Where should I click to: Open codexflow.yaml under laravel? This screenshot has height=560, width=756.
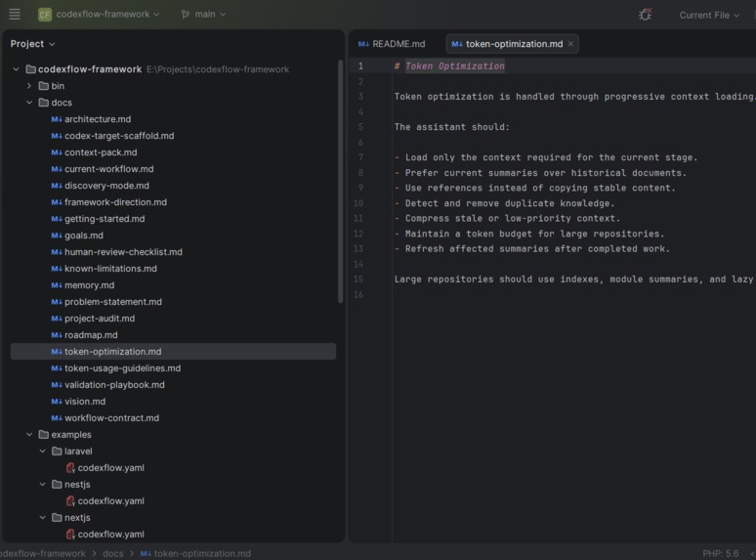tap(111, 468)
